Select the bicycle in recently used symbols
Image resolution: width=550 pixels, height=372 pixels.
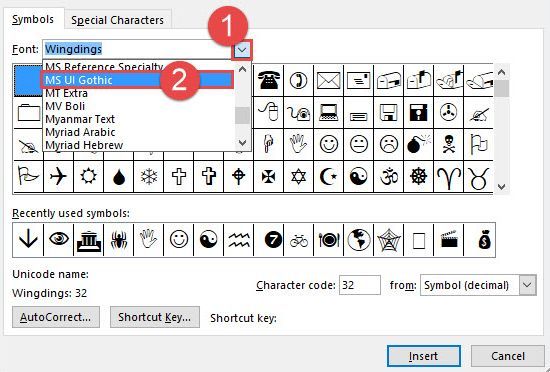299,240
